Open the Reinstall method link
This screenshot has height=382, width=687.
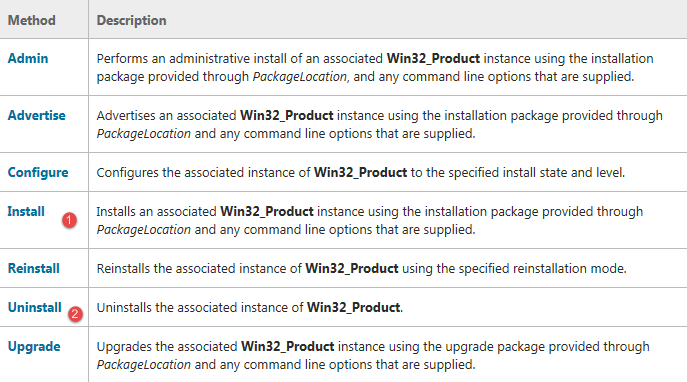click(x=34, y=268)
